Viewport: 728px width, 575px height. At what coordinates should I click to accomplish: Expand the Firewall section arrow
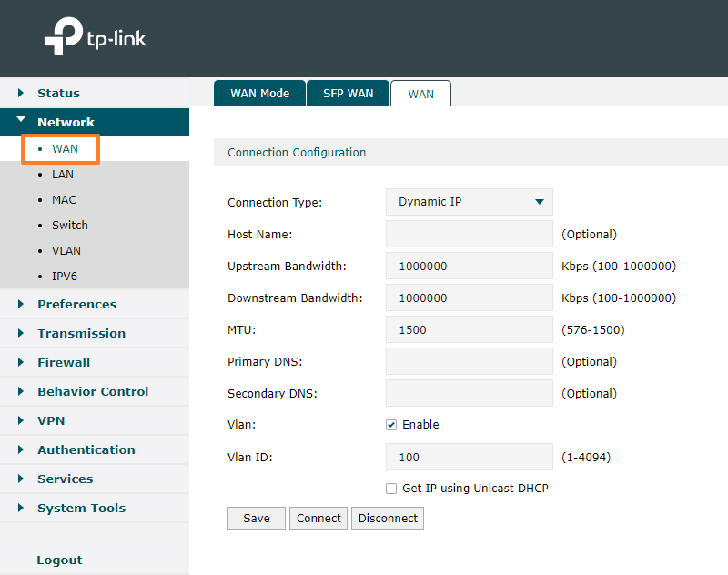click(23, 362)
